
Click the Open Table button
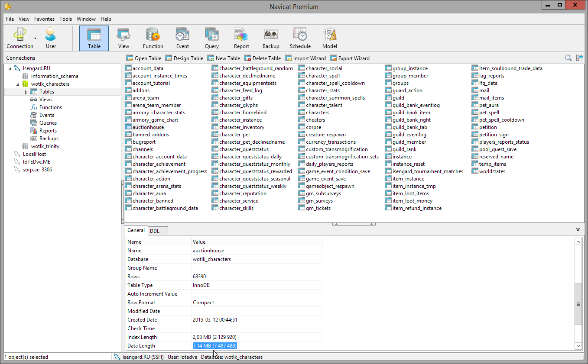pyautogui.click(x=143, y=58)
